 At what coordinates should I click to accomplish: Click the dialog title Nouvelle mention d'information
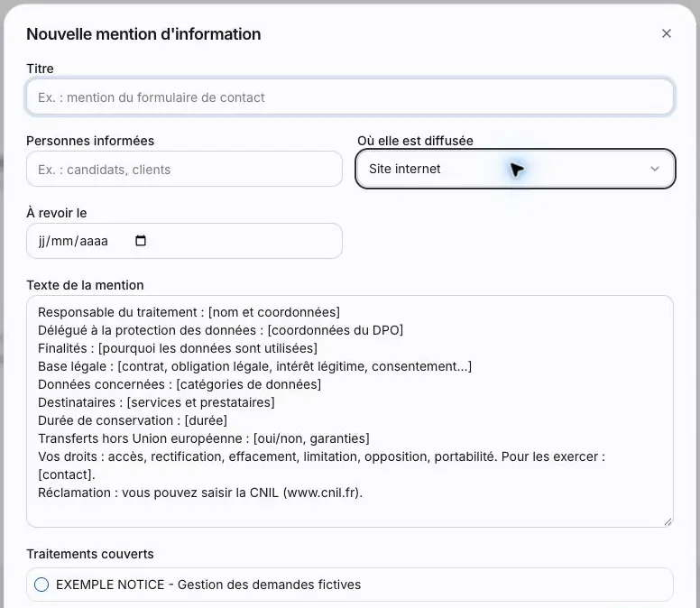pyautogui.click(x=143, y=34)
